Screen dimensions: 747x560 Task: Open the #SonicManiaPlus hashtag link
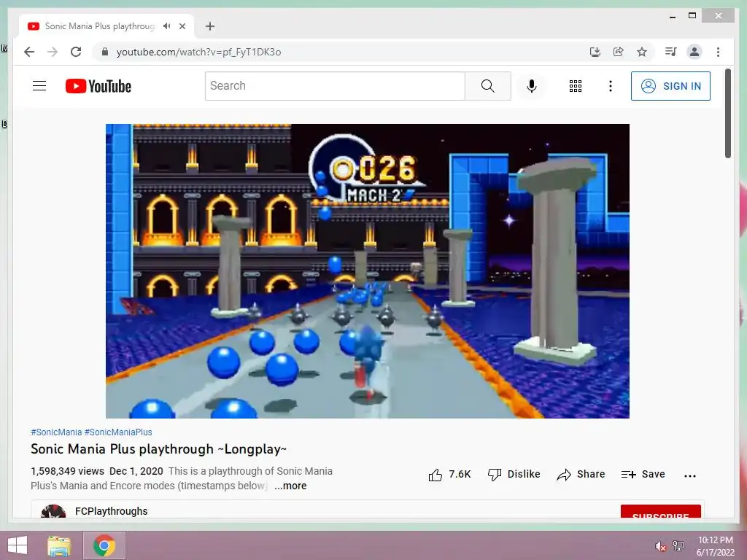(118, 432)
